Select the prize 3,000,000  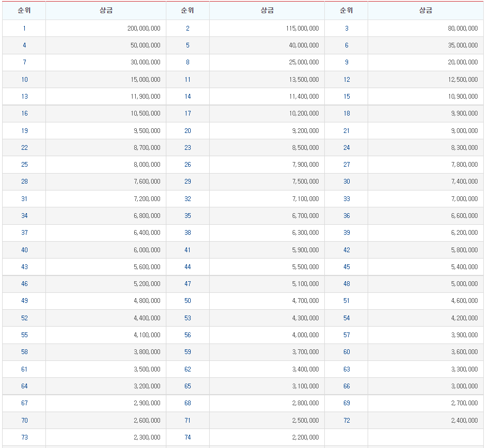[x=464, y=386]
